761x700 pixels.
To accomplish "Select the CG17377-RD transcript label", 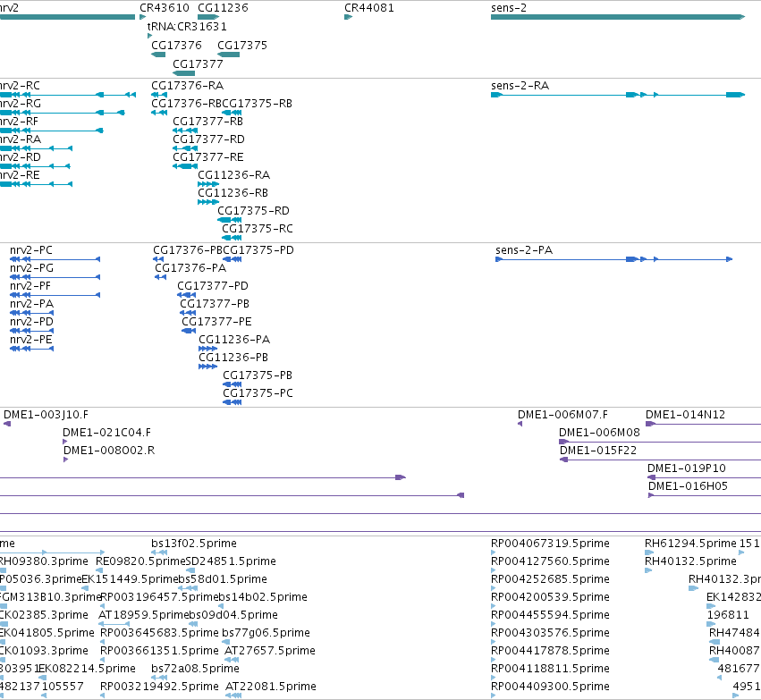I will 208,139.
